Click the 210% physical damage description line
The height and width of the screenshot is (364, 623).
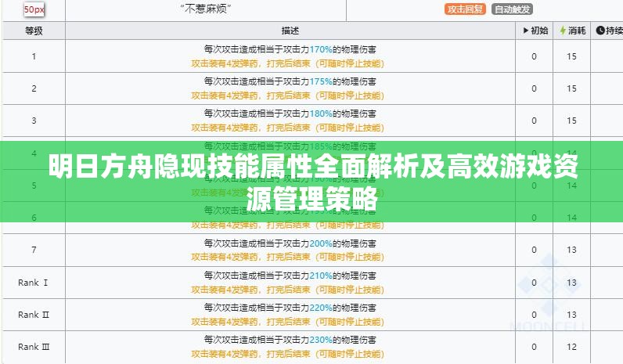pyautogui.click(x=290, y=276)
